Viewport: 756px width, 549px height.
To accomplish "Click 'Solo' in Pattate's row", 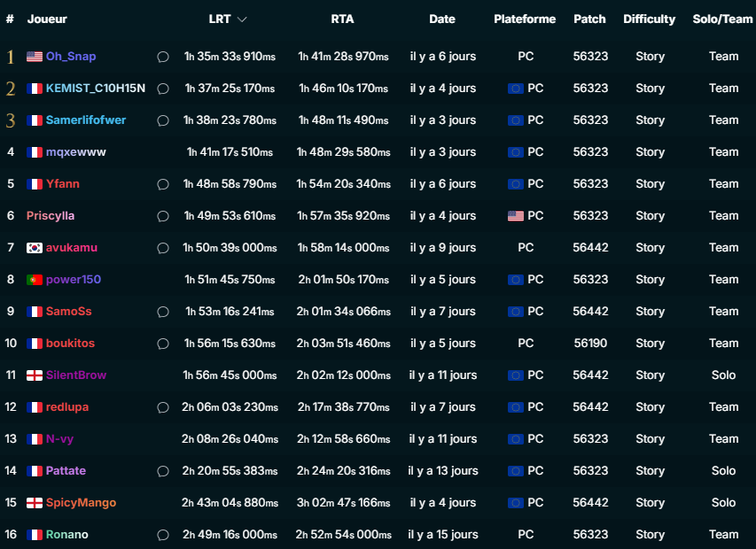I will (x=724, y=470).
